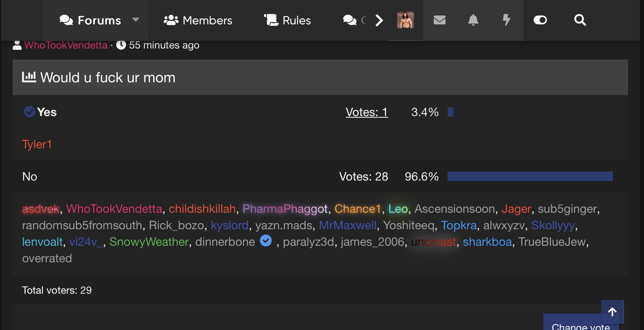Open the search magnifier icon
Screen dimensions: 644x330
coord(580,20)
